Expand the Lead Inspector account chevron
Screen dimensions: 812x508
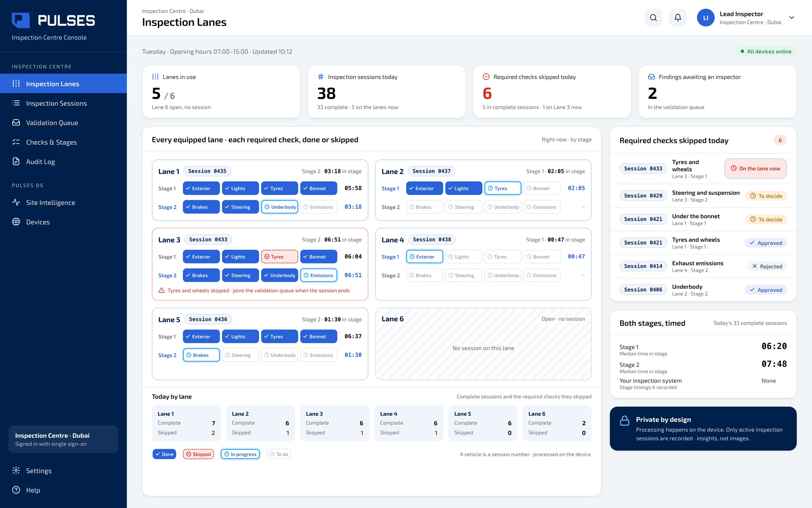click(x=792, y=18)
